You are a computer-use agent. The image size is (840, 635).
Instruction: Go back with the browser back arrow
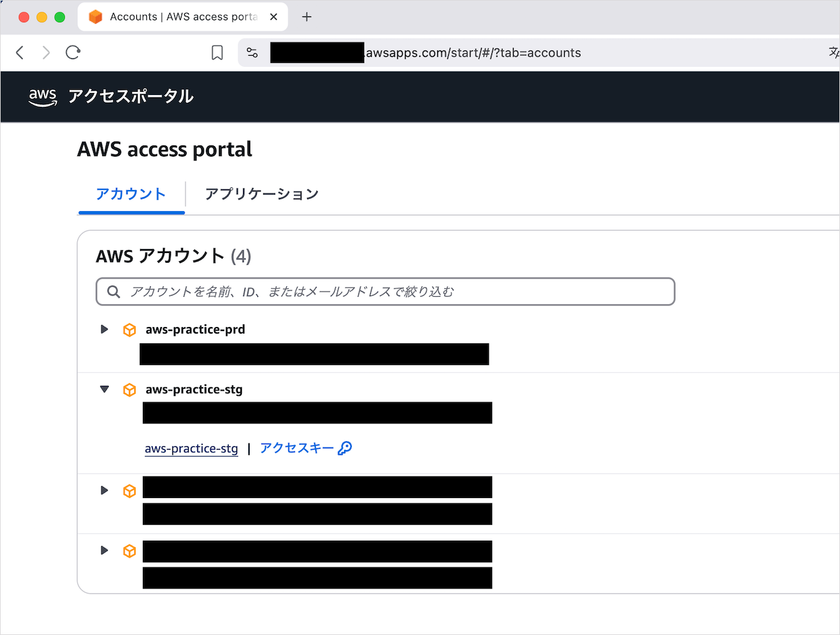tap(20, 52)
